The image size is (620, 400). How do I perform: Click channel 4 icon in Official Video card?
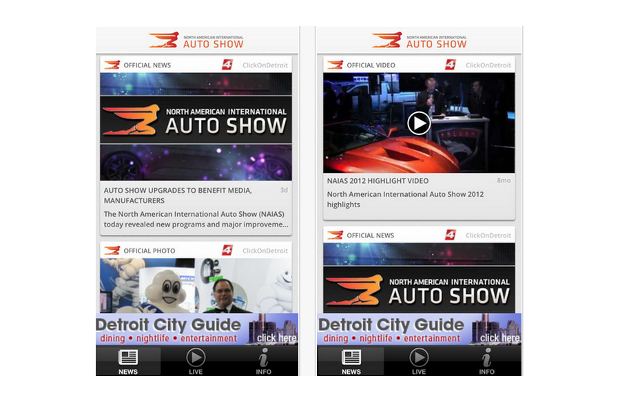pos(450,64)
